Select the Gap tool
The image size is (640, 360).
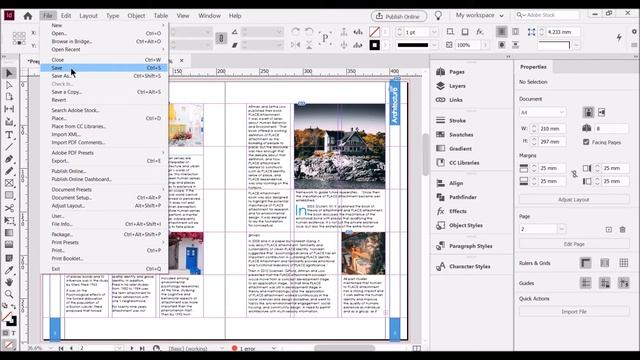pos(9,109)
